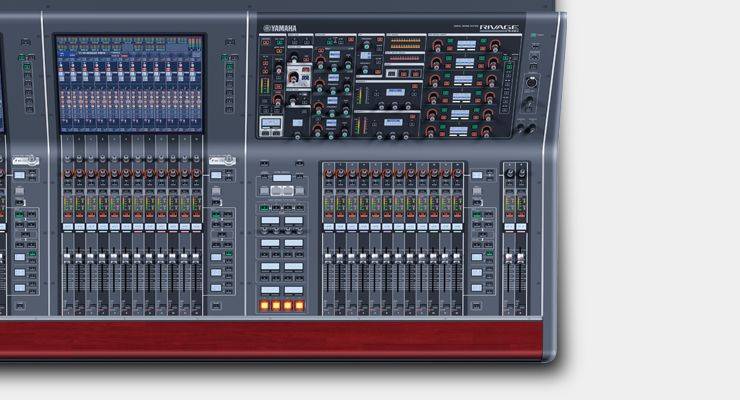Click the small LCD at the selected channel section's bottom-left

269,121
